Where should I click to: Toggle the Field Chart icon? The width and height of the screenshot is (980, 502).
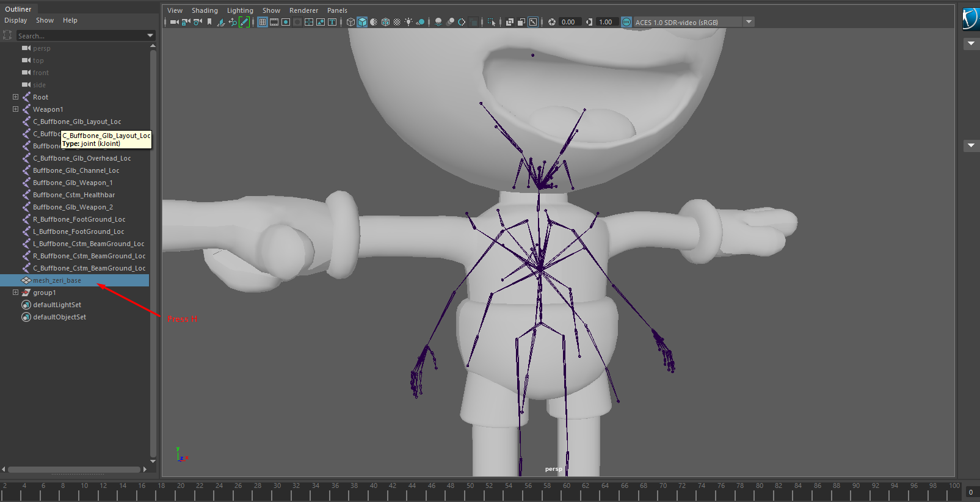309,22
